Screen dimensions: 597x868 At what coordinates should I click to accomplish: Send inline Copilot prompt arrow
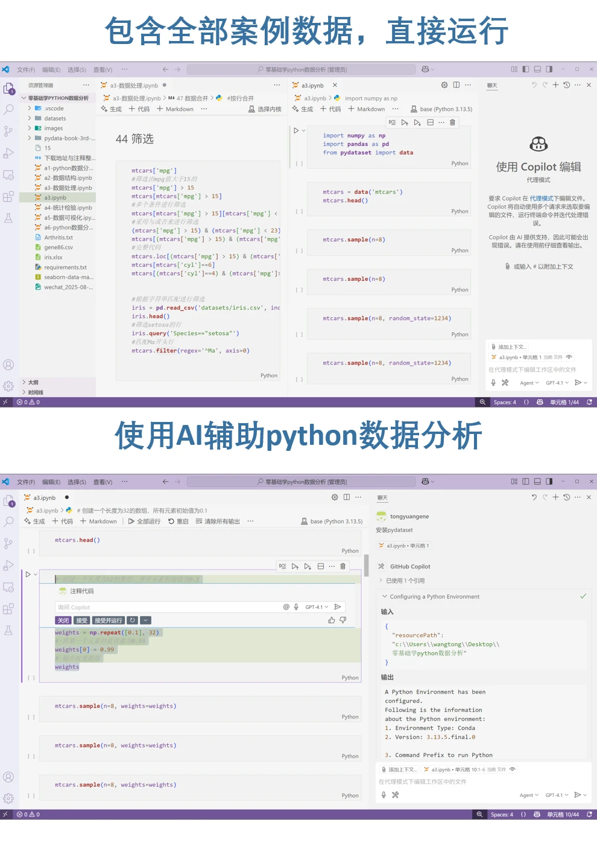338,607
